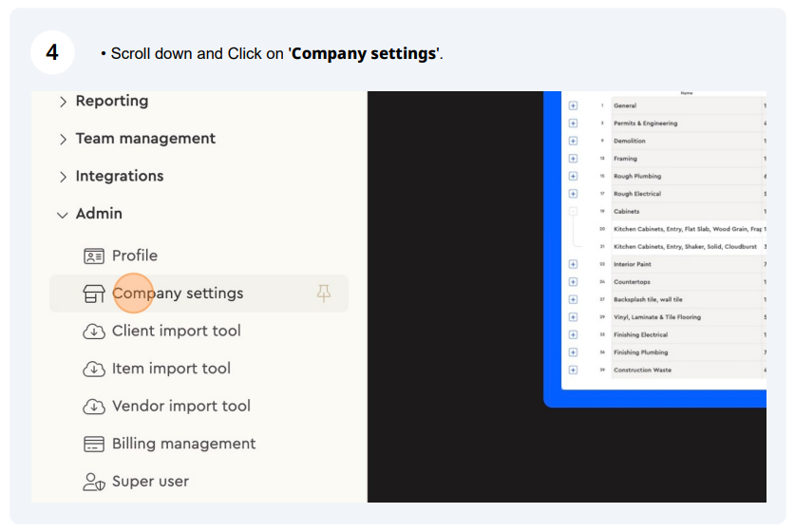Select the 'General' name cell

click(x=687, y=105)
